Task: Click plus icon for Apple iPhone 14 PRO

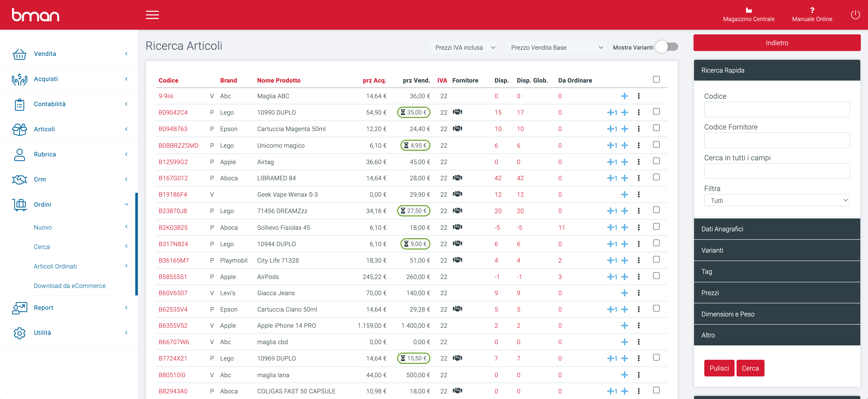Action: pyautogui.click(x=624, y=325)
